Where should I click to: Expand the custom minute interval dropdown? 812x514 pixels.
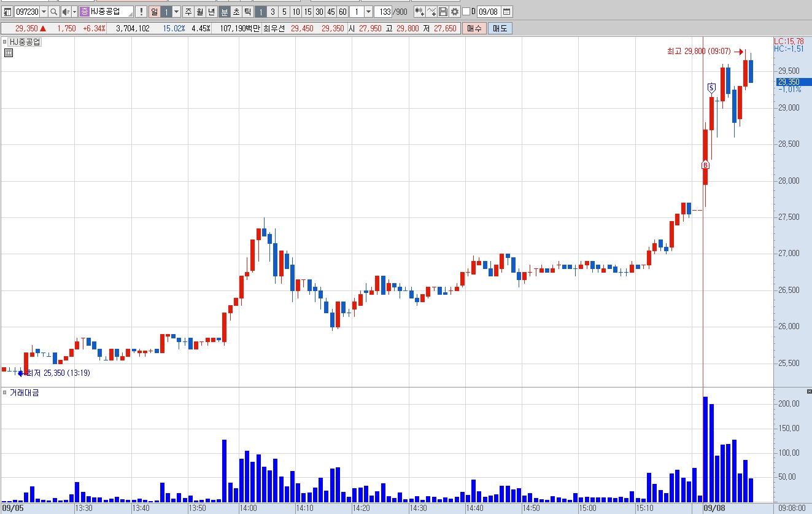(368, 12)
